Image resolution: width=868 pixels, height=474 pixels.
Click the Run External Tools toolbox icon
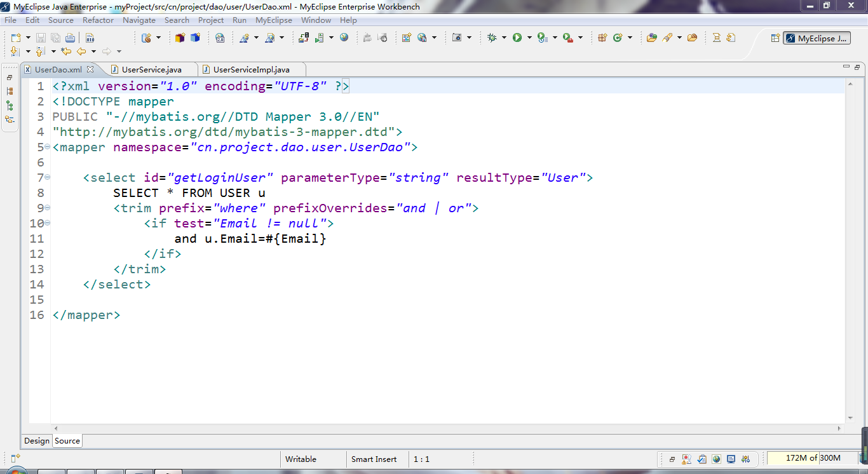(567, 37)
